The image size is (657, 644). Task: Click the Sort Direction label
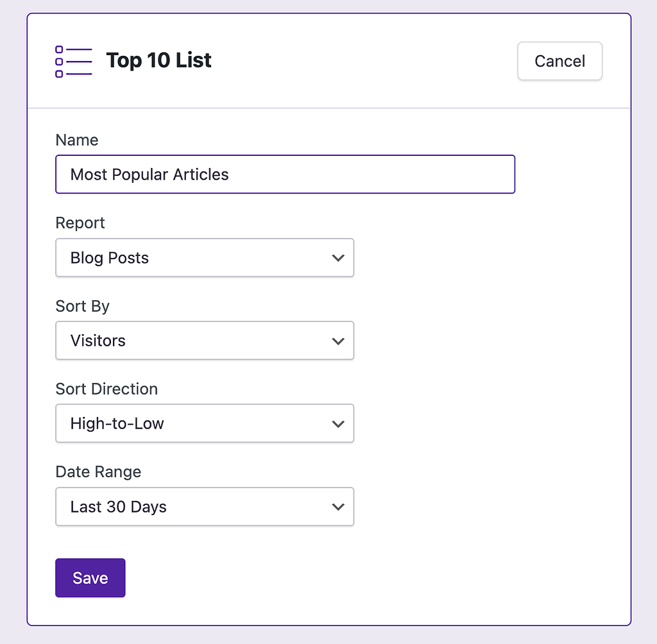[x=107, y=389]
